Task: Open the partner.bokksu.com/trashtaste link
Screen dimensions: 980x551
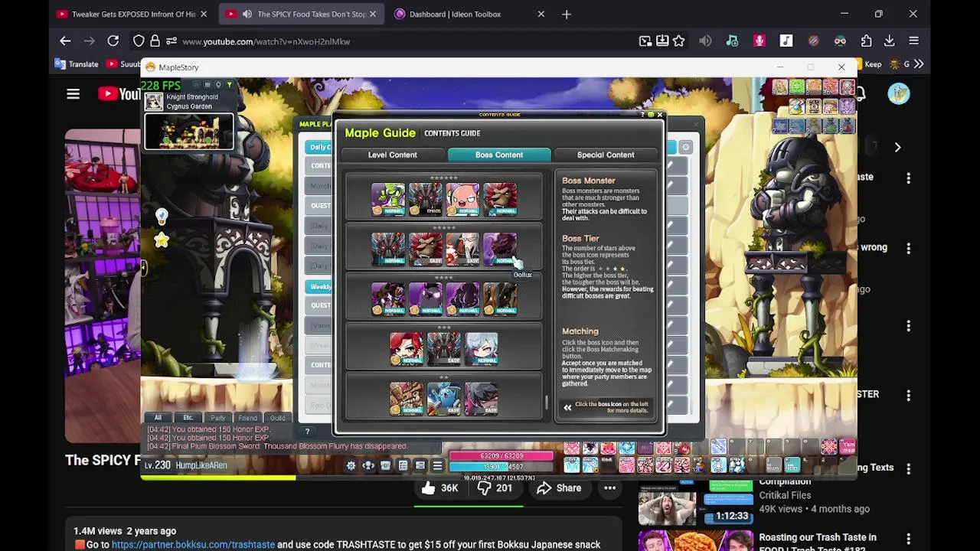Action: point(193,545)
